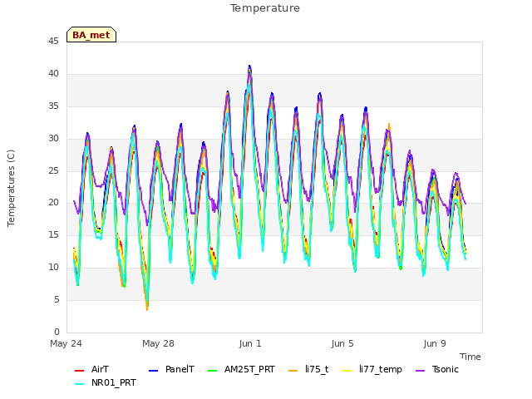Select the li77_temp legend label
Viewport: 532px width, 399px height.
[381, 369]
